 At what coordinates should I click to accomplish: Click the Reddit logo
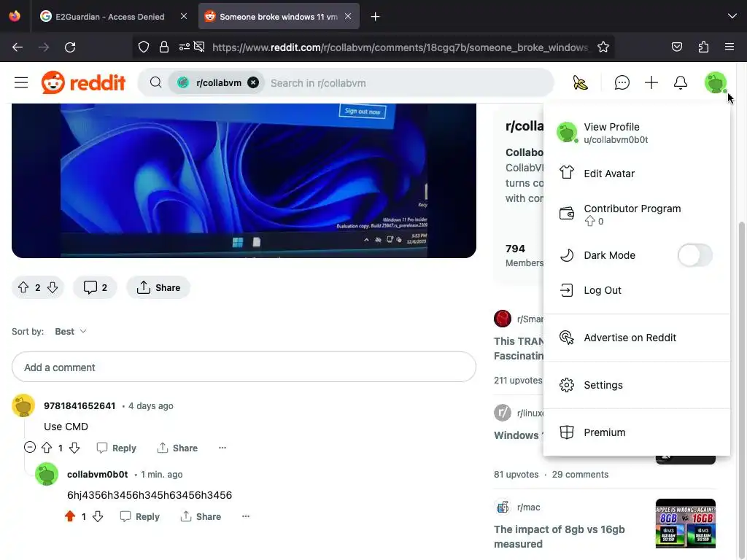83,83
